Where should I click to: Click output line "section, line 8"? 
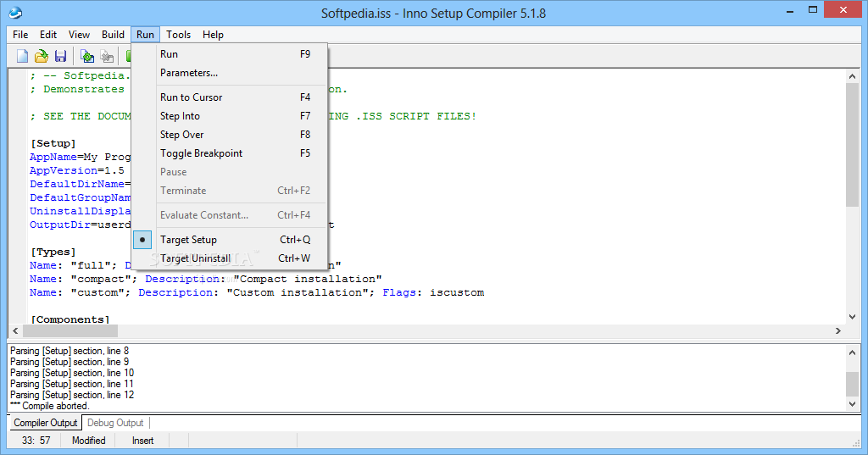(x=70, y=351)
